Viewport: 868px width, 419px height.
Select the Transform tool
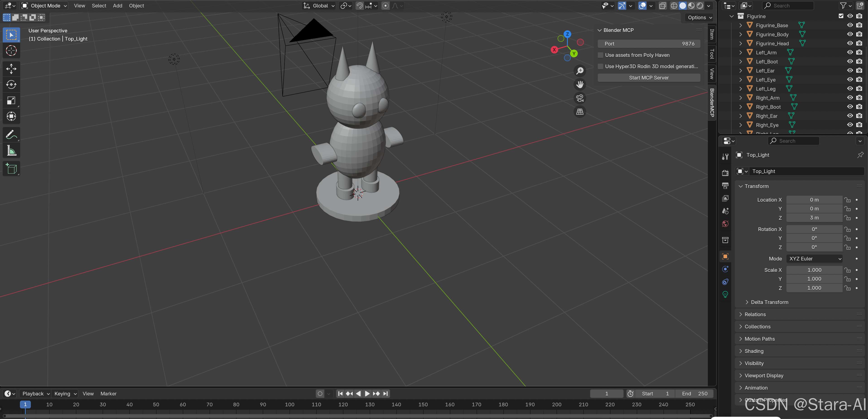(11, 116)
